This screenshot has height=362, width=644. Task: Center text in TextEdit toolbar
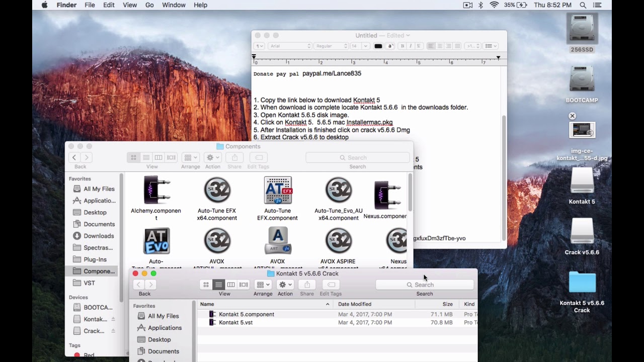[x=440, y=46]
